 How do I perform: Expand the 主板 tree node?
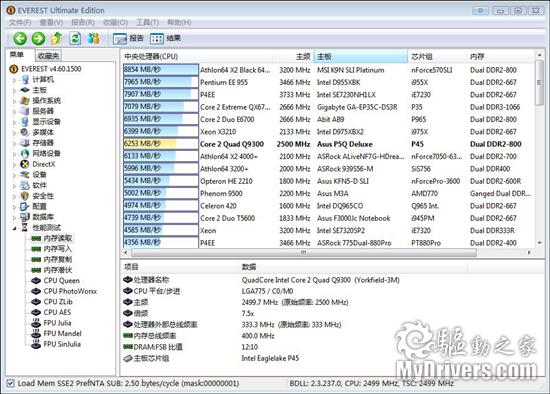pos(14,91)
